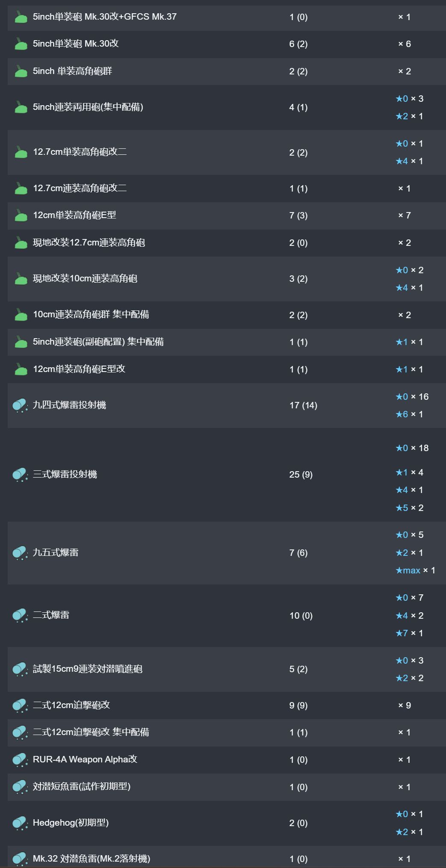Open the 二式12cm迫撃砲改 集中配備 row
Viewport: 446px width, 868px height.
click(x=227, y=732)
